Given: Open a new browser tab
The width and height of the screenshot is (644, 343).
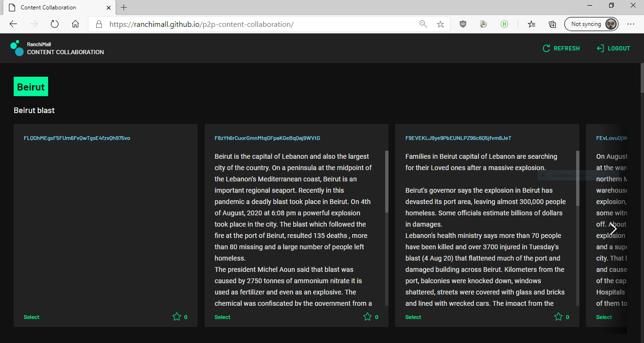Looking at the screenshot, I should click(124, 8).
